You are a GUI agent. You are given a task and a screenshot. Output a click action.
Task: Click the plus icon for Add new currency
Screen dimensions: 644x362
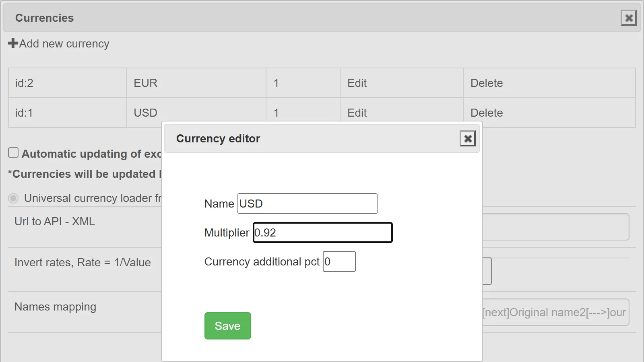13,43
